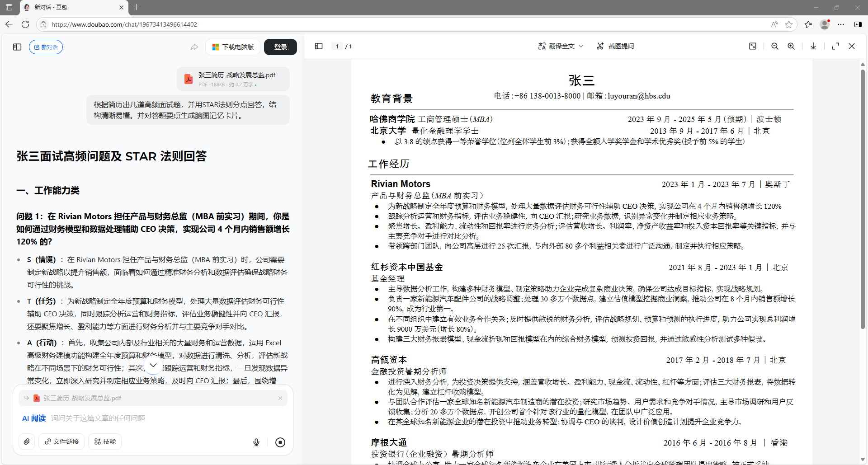
Task: Toggle the chat sidebar panel icon
Action: pos(17,47)
